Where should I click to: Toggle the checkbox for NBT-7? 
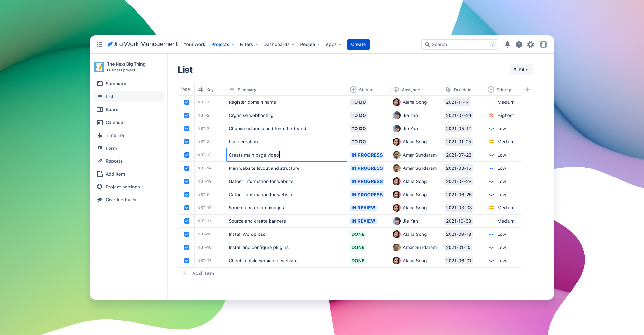pyautogui.click(x=187, y=129)
